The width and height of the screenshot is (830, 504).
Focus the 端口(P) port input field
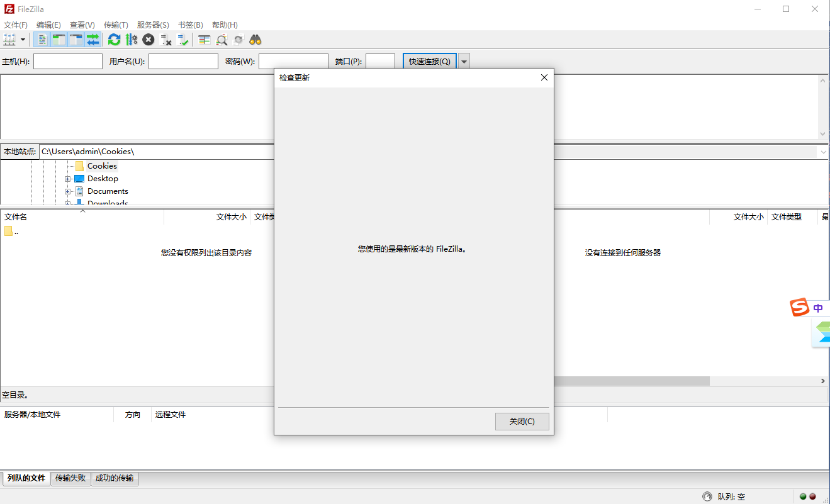[x=380, y=61]
